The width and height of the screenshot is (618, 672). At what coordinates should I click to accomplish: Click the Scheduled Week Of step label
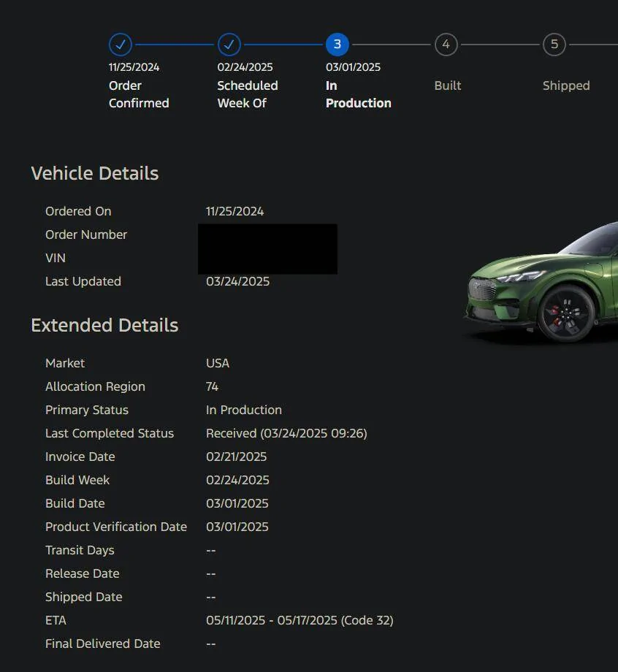point(248,94)
